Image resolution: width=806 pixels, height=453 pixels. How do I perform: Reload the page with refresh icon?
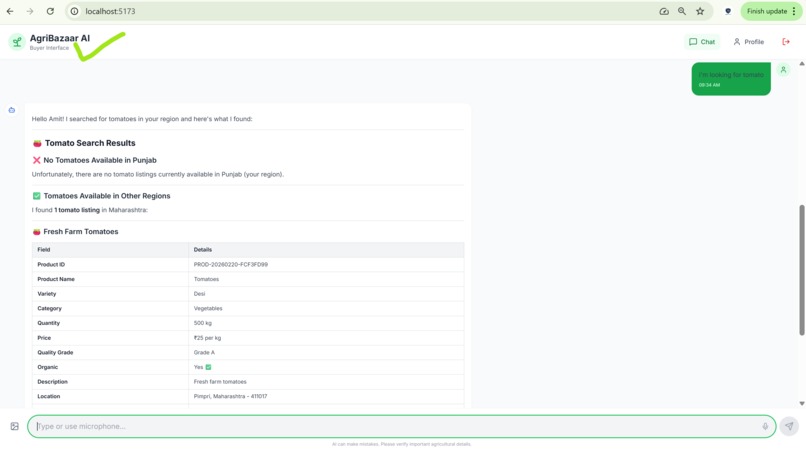tap(50, 11)
